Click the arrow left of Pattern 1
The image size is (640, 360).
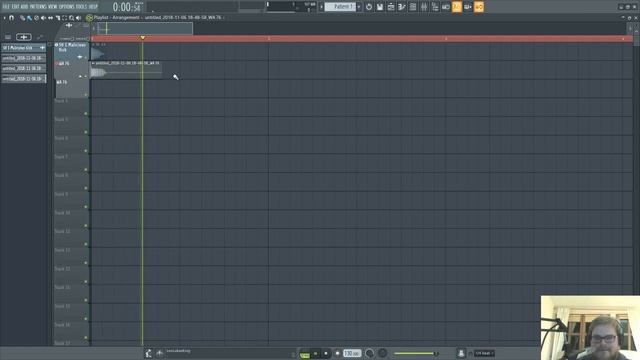(x=322, y=7)
